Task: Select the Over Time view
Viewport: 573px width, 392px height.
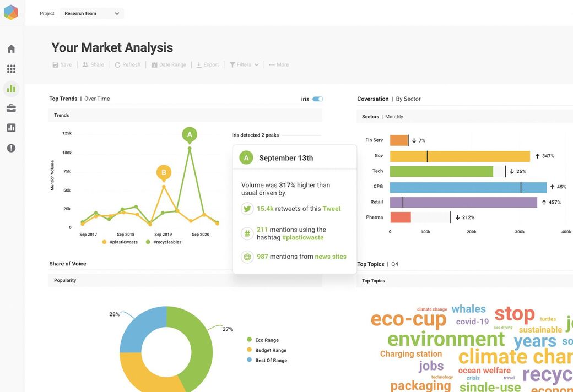Action: pos(97,99)
